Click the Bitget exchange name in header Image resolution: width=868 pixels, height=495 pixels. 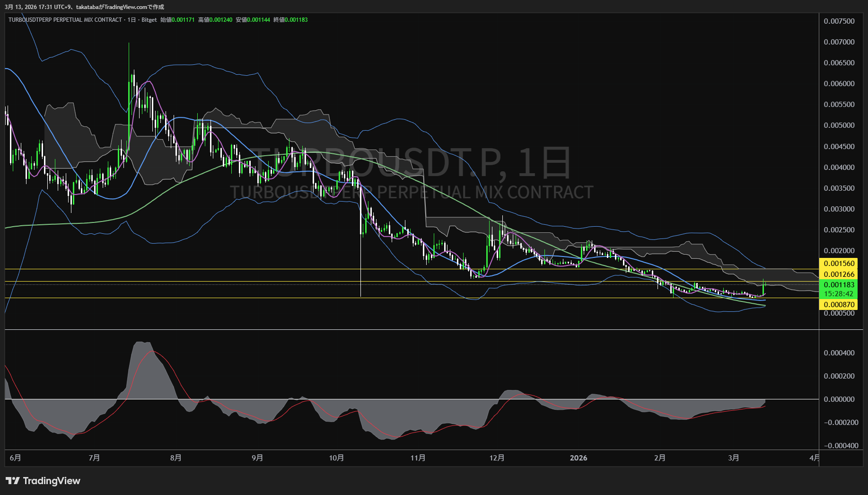(x=149, y=20)
